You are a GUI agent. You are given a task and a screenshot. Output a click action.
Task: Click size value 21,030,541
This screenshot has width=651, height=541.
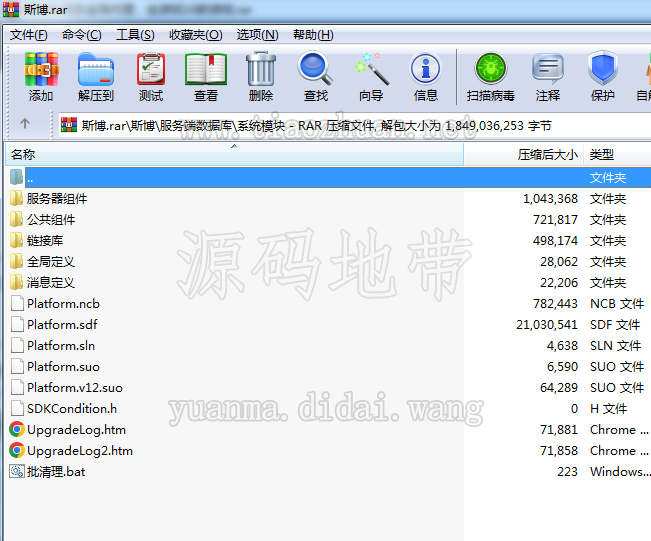coord(547,324)
